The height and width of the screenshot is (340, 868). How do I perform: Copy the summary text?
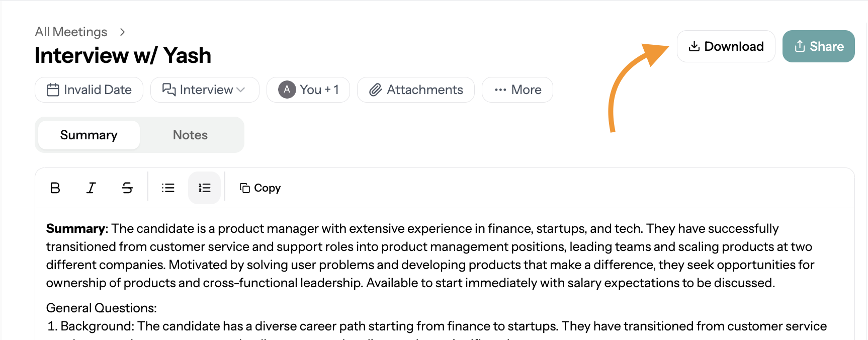coord(260,188)
